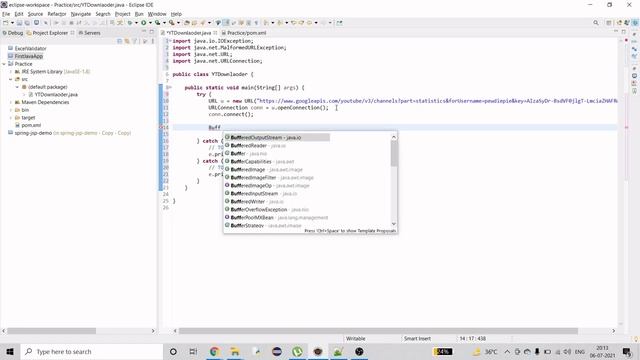The height and width of the screenshot is (360, 640).
Task: Click the tip light bulb in status bar
Action: (x=636, y=339)
